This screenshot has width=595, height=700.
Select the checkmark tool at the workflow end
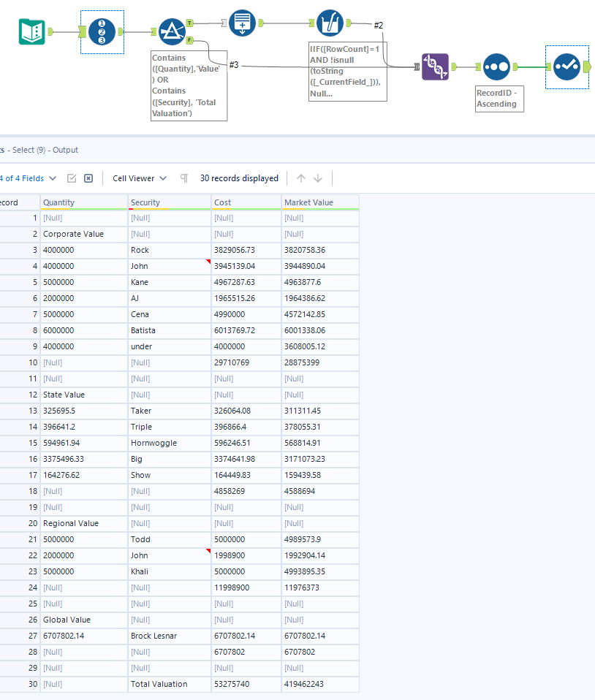tap(566, 66)
